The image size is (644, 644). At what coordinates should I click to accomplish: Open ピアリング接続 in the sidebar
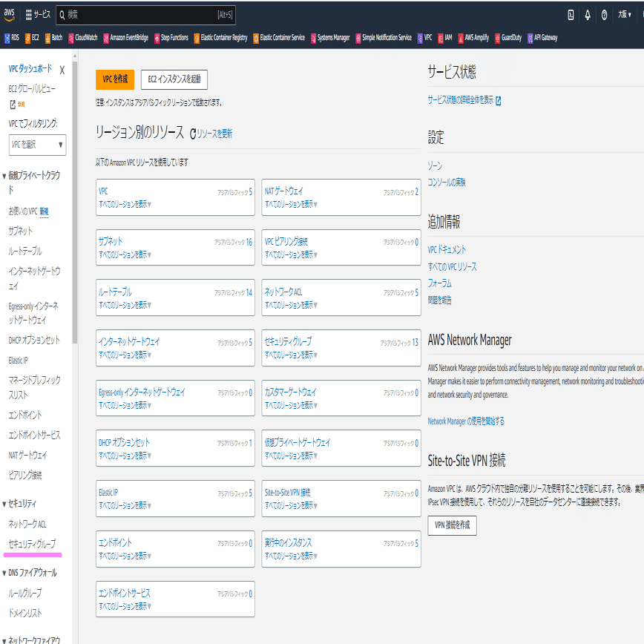(25, 476)
